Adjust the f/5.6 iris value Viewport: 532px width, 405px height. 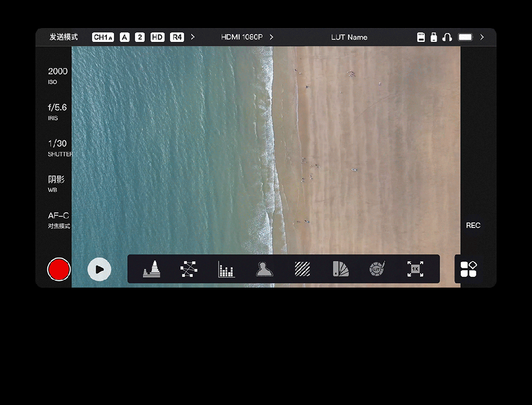click(x=57, y=111)
